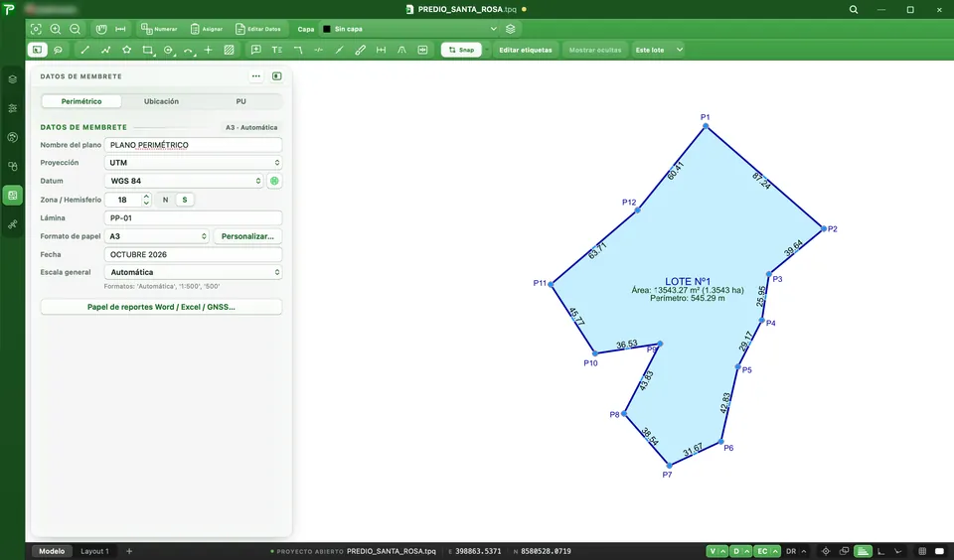The width and height of the screenshot is (954, 560).
Task: Switch to the Perimétrico tab
Action: coord(81,101)
